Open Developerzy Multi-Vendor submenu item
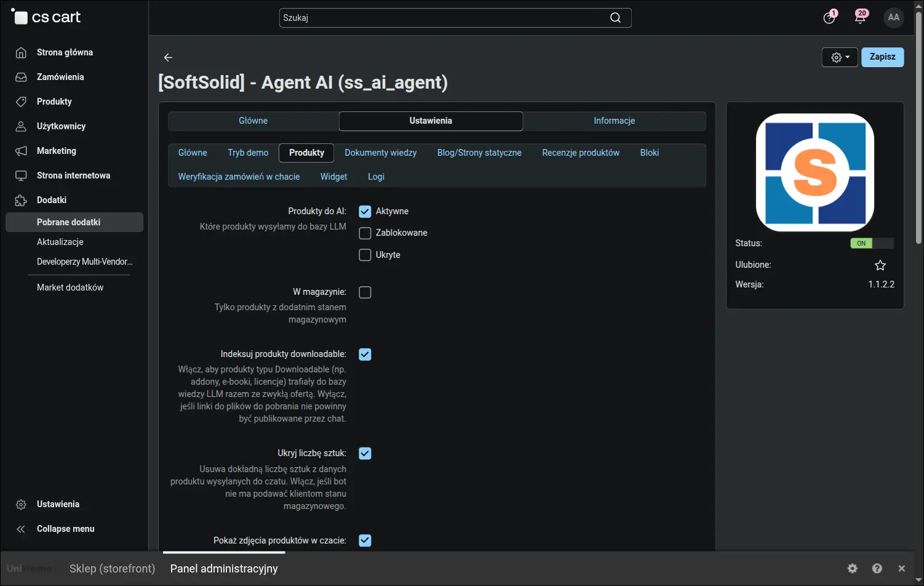 (x=84, y=262)
